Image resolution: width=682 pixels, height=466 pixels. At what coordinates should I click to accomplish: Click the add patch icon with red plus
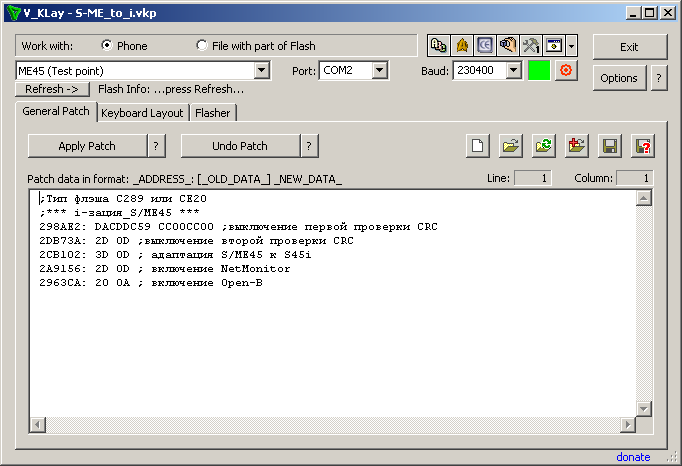pos(575,146)
